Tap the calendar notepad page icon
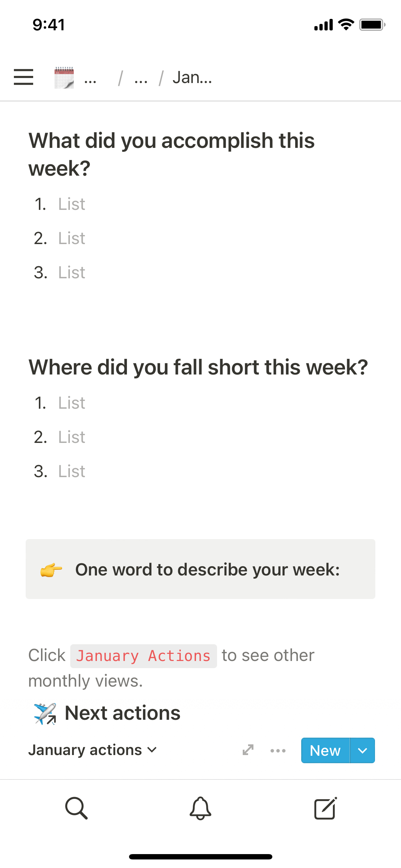 pyautogui.click(x=64, y=77)
